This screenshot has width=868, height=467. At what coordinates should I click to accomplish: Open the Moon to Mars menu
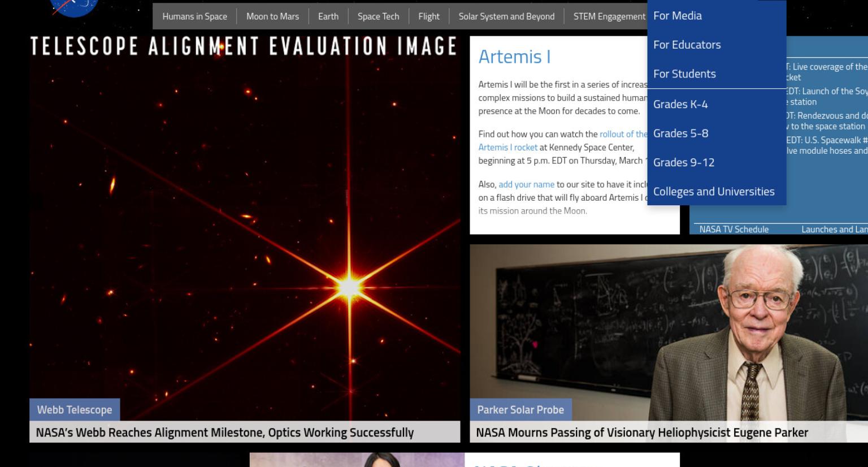pos(272,16)
